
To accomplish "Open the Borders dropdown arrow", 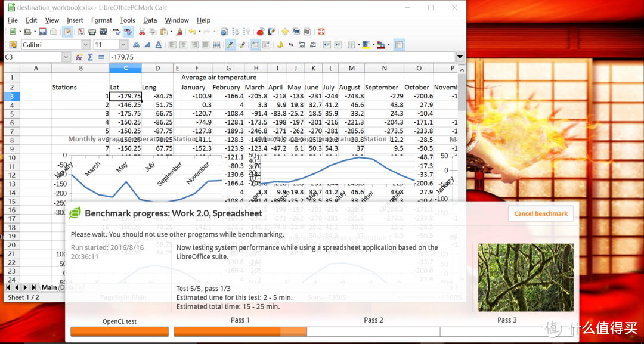I will tap(359, 45).
